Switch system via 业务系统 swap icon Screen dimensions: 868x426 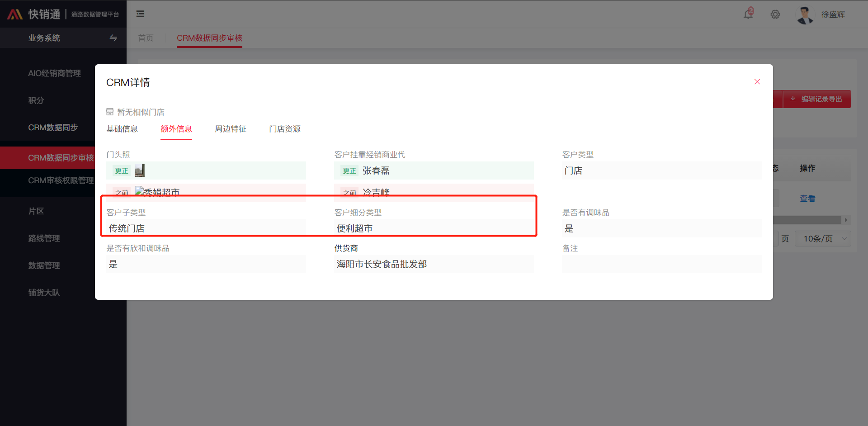click(x=113, y=38)
